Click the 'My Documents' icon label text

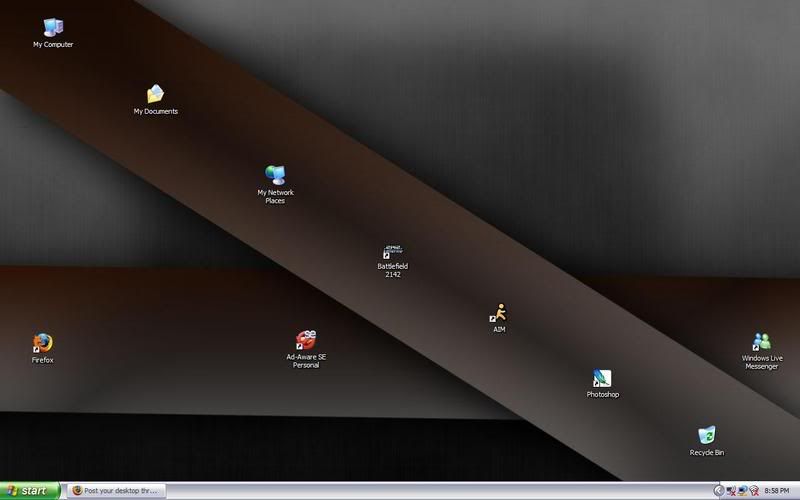click(x=155, y=112)
